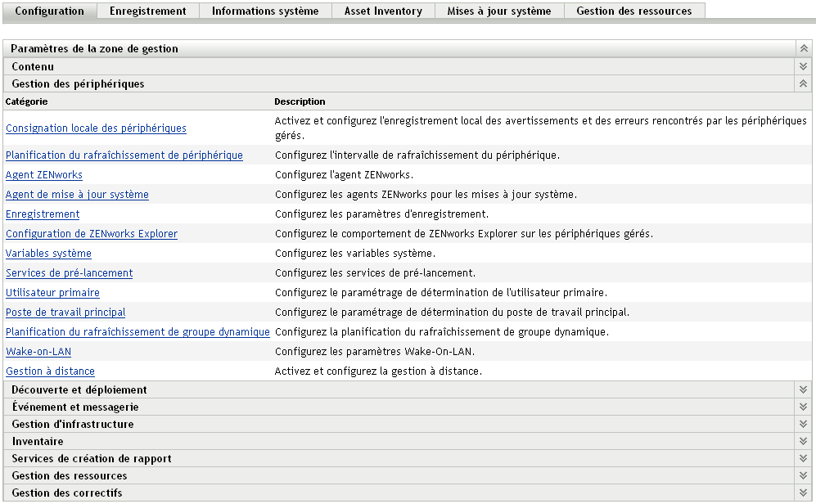This screenshot has height=504, width=816.
Task: Click the Agent ZENworks link
Action: coord(44,175)
